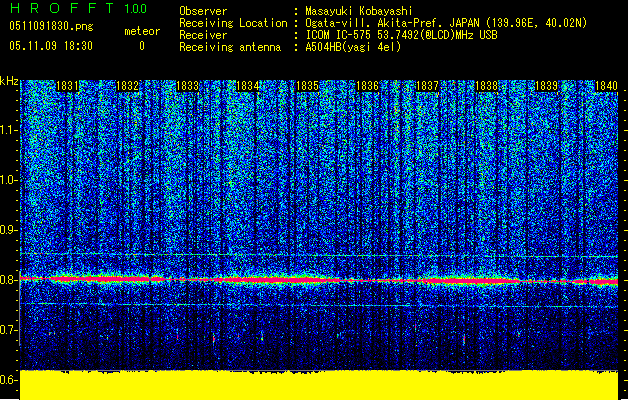629x400 pixels.
Task: Click the 1835 time marker
Action: [307, 86]
